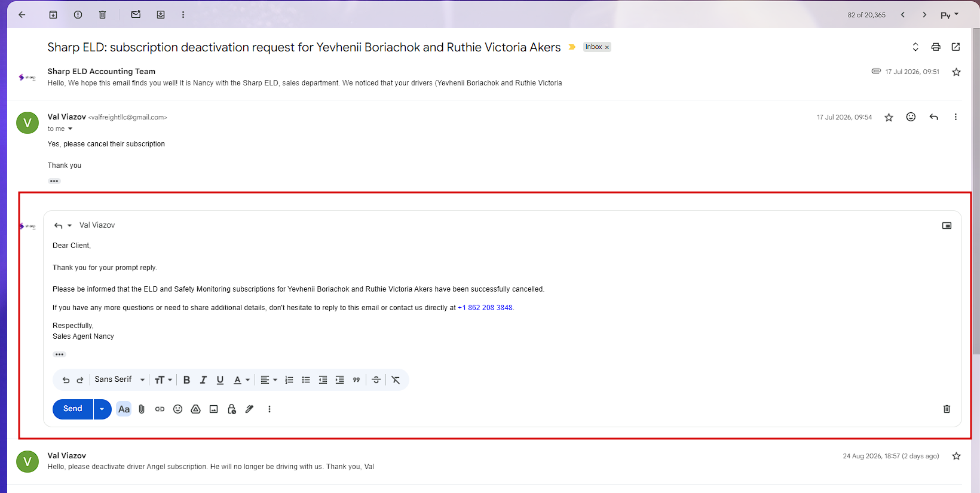Remove the Inbox label

pyautogui.click(x=607, y=47)
